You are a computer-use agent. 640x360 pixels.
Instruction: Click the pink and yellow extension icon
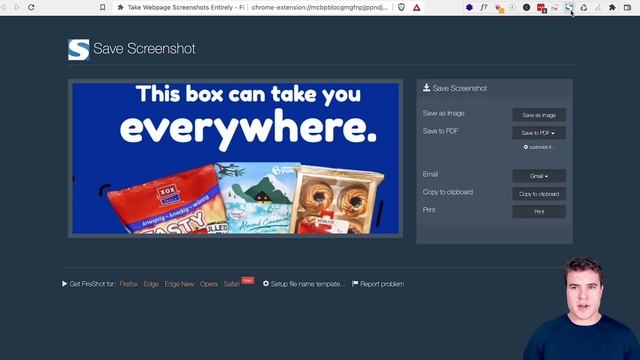tap(498, 7)
